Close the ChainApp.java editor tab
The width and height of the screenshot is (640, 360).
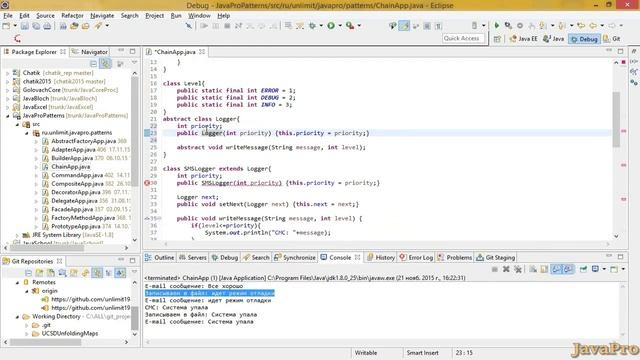pos(202,52)
